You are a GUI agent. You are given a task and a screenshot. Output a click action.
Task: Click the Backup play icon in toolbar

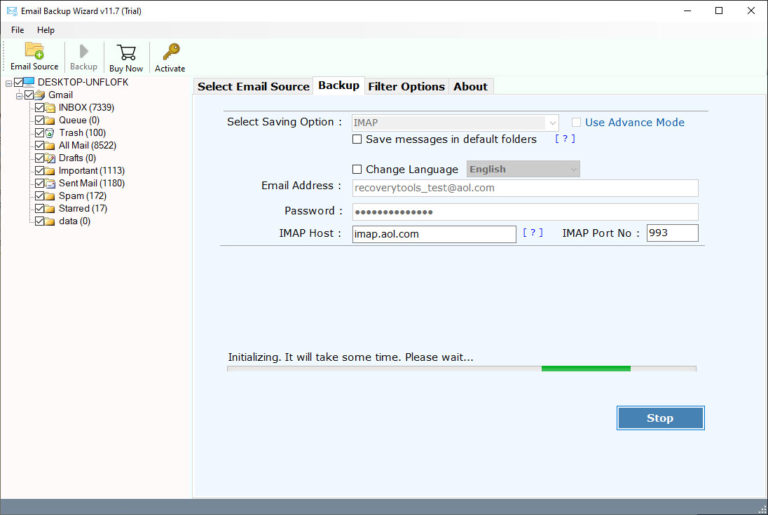(84, 51)
